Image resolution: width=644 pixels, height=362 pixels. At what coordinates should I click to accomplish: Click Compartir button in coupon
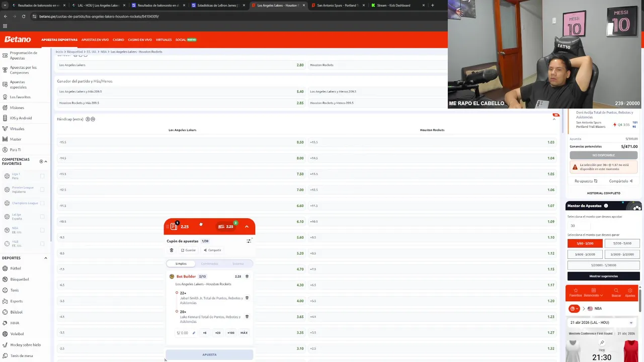213,250
